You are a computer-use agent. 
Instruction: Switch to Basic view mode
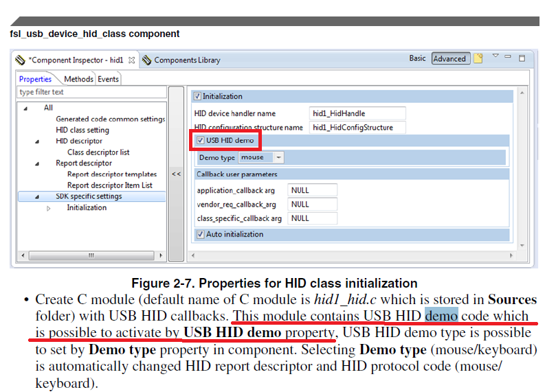417,58
